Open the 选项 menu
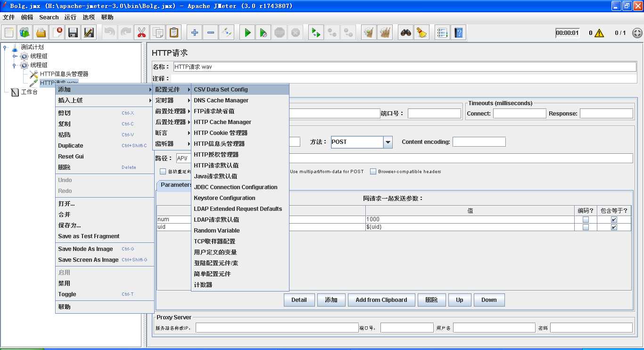Image resolution: width=644 pixels, height=350 pixels. [x=89, y=17]
